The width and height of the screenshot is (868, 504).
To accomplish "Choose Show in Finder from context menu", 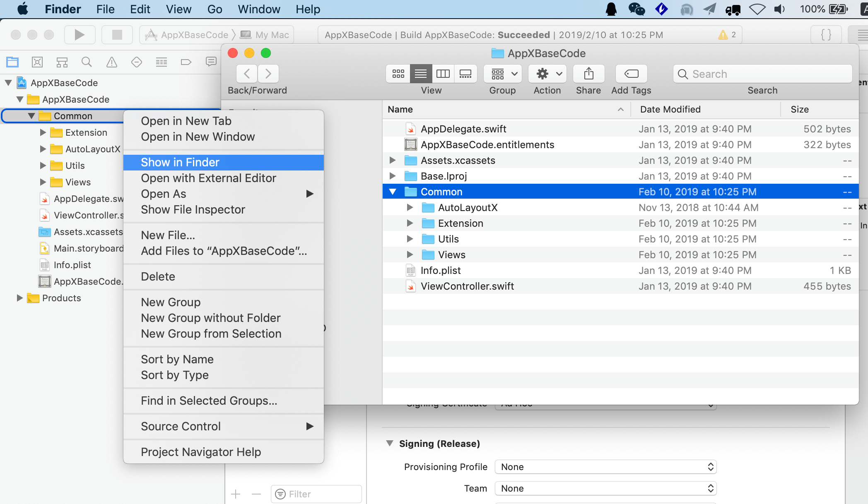I will pos(224,162).
